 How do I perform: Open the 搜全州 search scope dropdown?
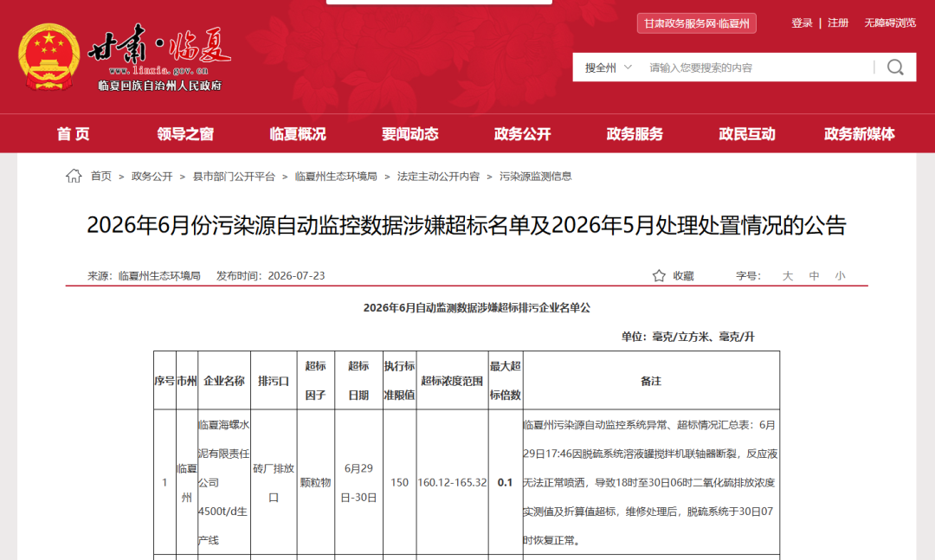coord(608,68)
